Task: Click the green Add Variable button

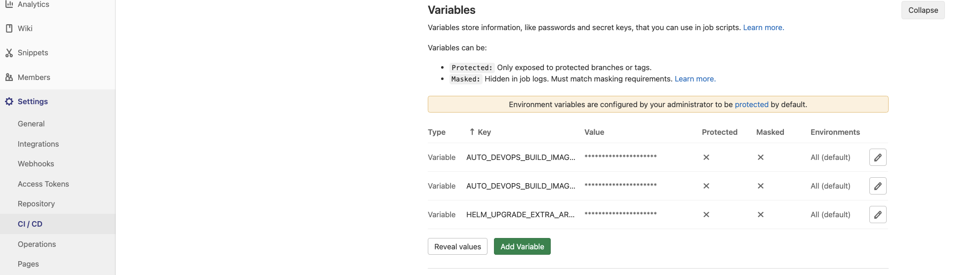Action: pos(522,247)
